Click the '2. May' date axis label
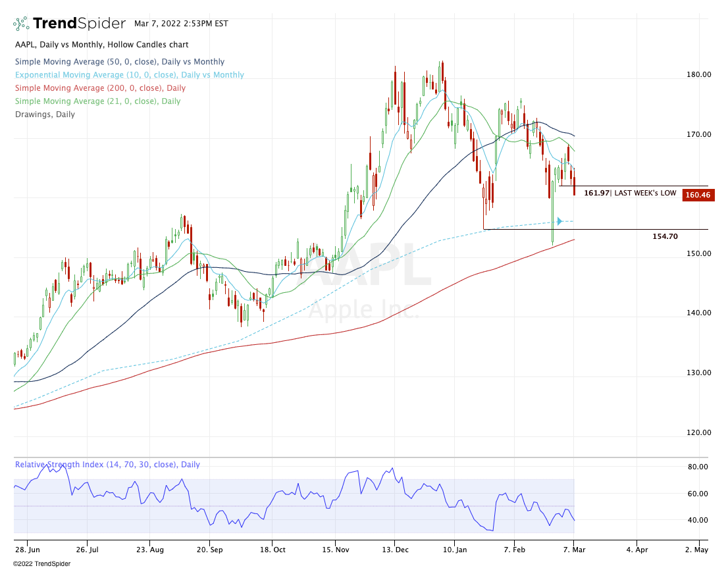The height and width of the screenshot is (570, 728). click(x=697, y=550)
